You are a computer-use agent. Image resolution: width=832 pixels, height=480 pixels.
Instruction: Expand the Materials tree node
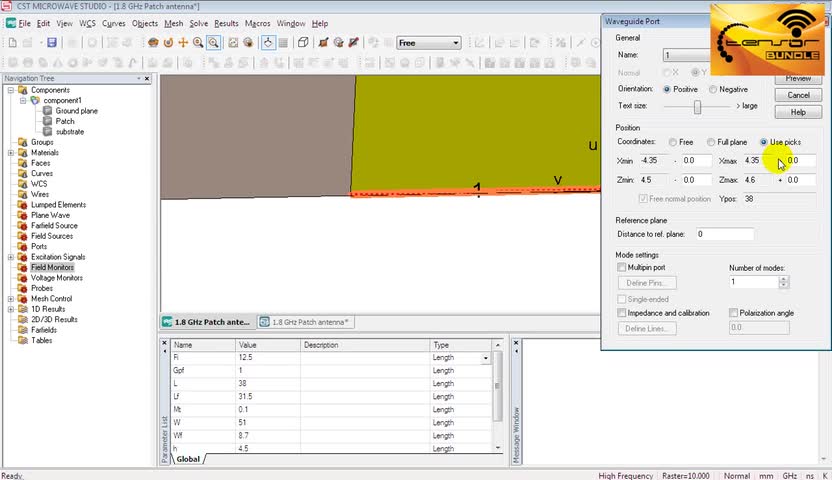click(x=11, y=153)
